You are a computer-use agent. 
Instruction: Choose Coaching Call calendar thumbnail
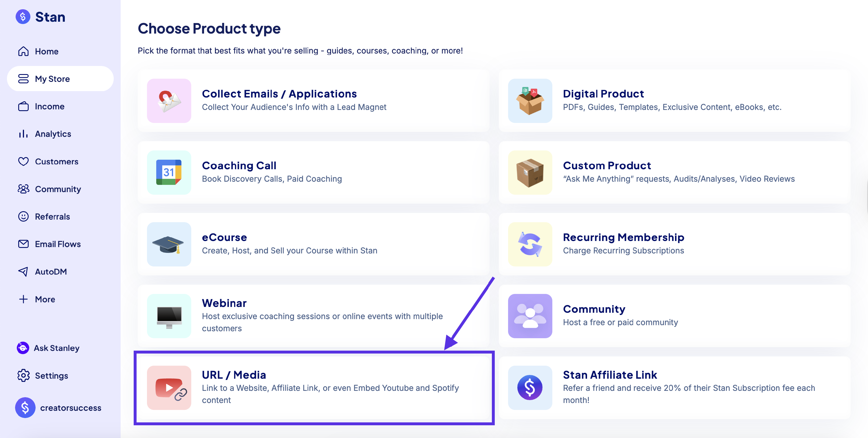(169, 172)
